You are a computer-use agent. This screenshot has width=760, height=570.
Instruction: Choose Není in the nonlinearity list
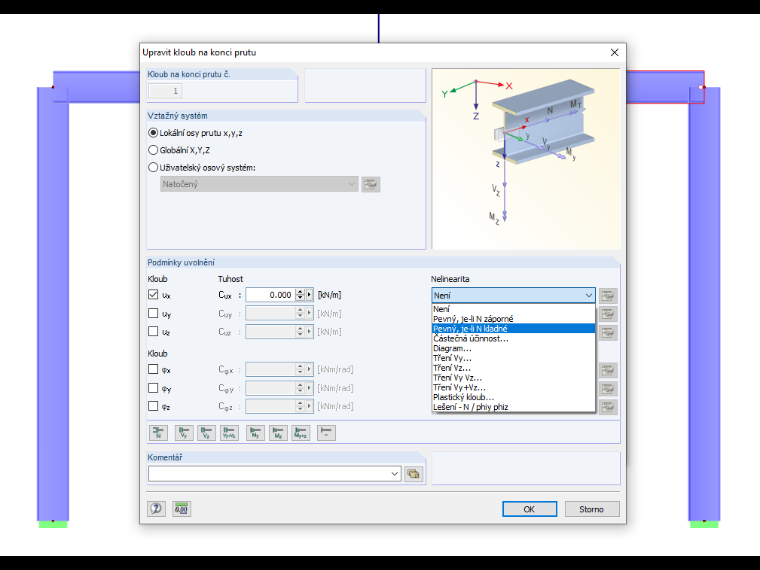pyautogui.click(x=513, y=309)
